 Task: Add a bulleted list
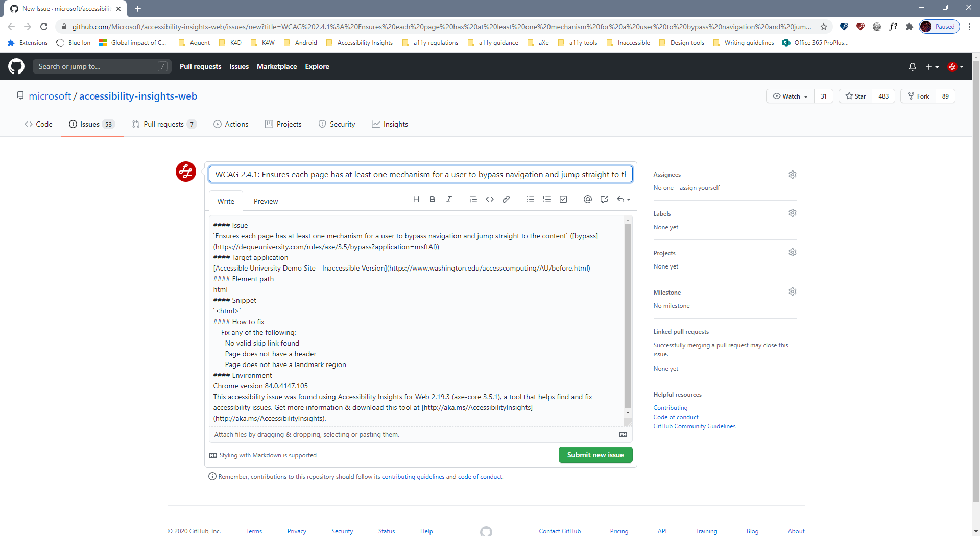click(531, 200)
